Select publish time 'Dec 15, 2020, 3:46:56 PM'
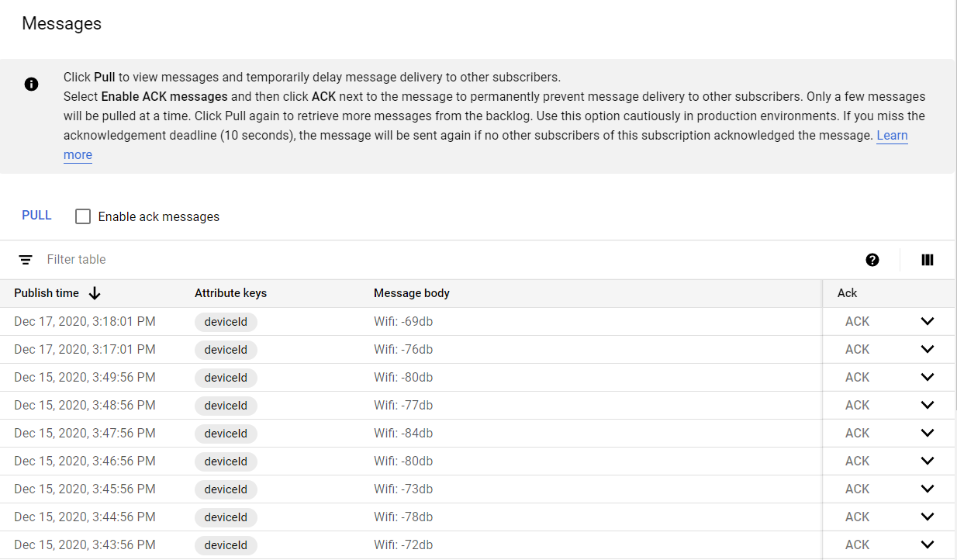The height and width of the screenshot is (560, 957). tap(85, 461)
